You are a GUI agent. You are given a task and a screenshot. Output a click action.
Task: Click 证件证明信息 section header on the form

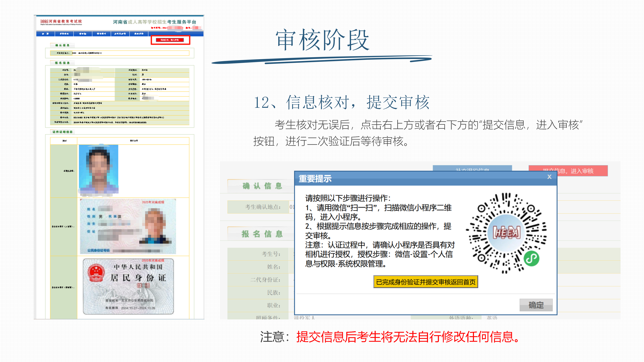(x=63, y=132)
